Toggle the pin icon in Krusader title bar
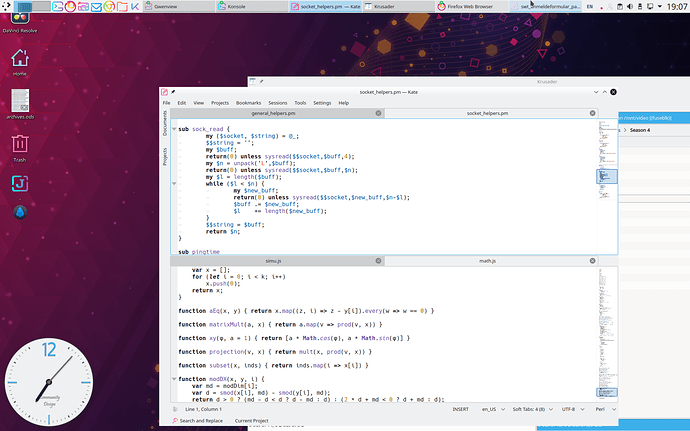 (x=261, y=81)
